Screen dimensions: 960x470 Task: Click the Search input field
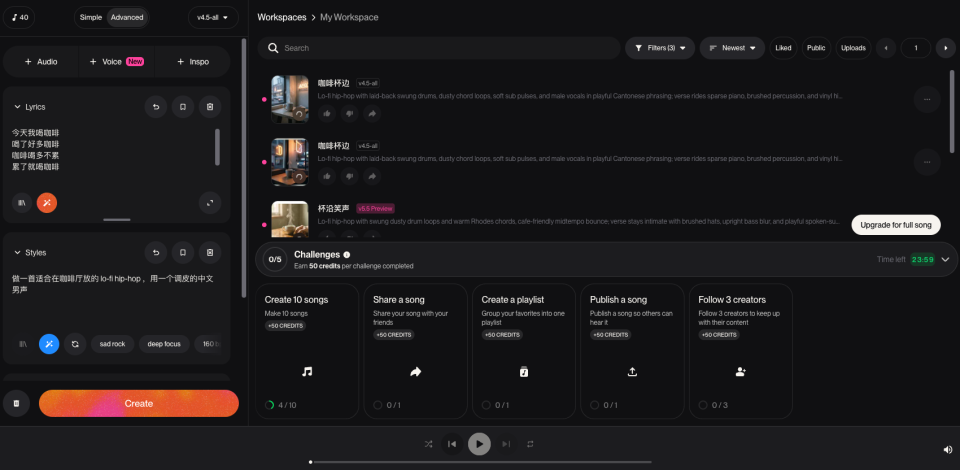438,48
